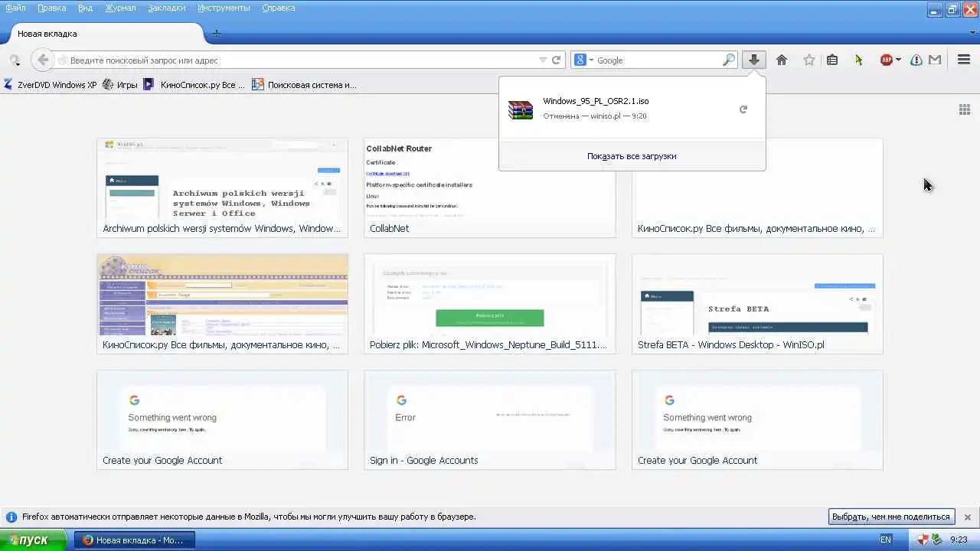The image size is (980, 551).
Task: Click the WinRAR icon of the downloaded ISO
Action: coord(521,109)
